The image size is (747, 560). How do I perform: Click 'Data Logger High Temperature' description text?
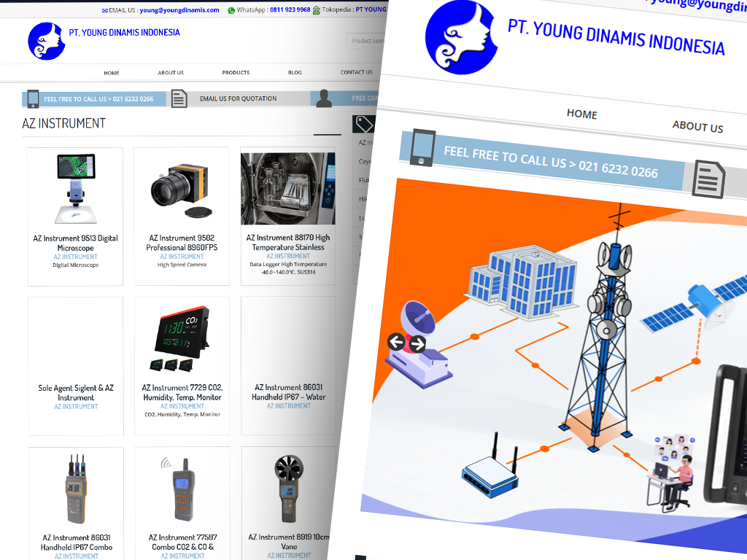pyautogui.click(x=288, y=264)
